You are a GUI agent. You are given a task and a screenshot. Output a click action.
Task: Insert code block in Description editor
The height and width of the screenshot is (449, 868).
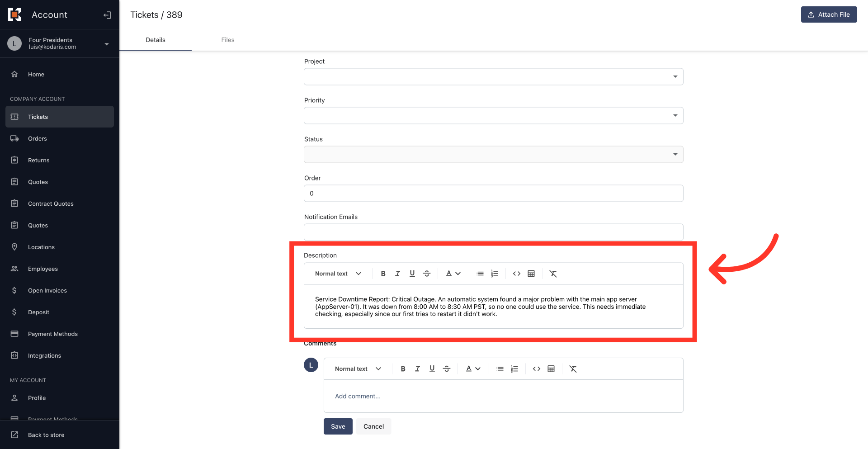click(517, 274)
